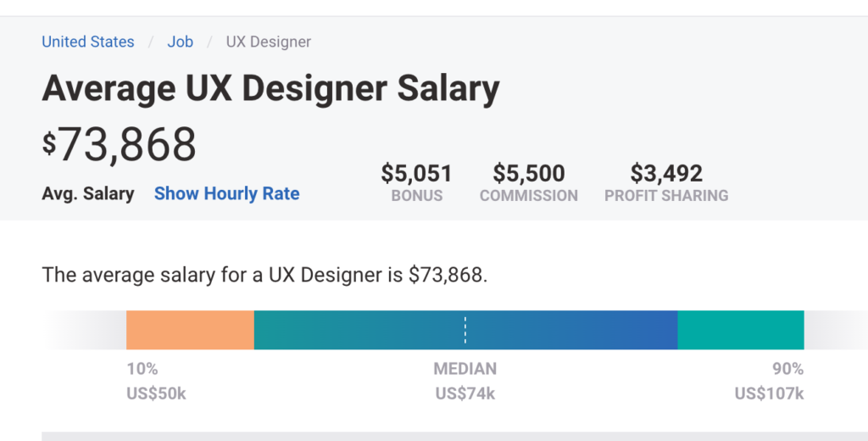Open the United States breadcrumb link
Screen dimensions: 868x441
tap(88, 42)
